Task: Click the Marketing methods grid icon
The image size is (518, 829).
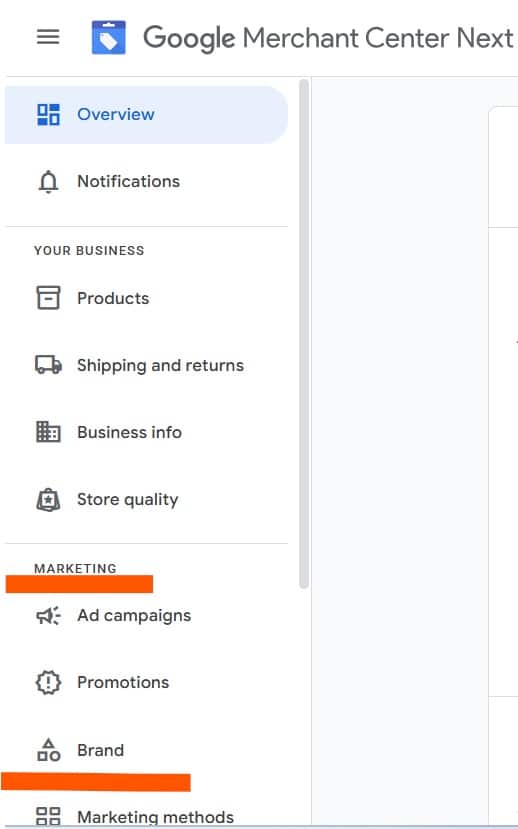Action: point(48,816)
